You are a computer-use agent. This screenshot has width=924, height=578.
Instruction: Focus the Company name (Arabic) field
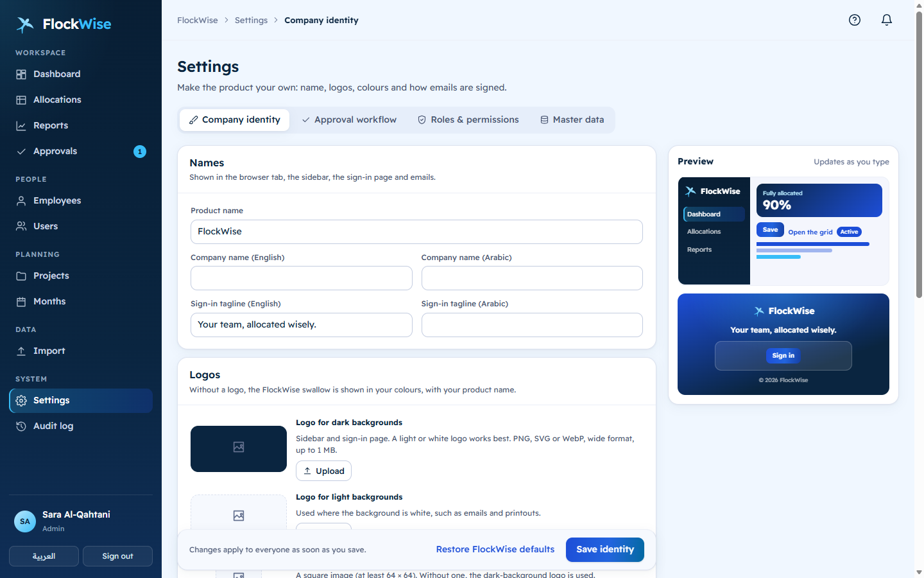click(x=532, y=278)
